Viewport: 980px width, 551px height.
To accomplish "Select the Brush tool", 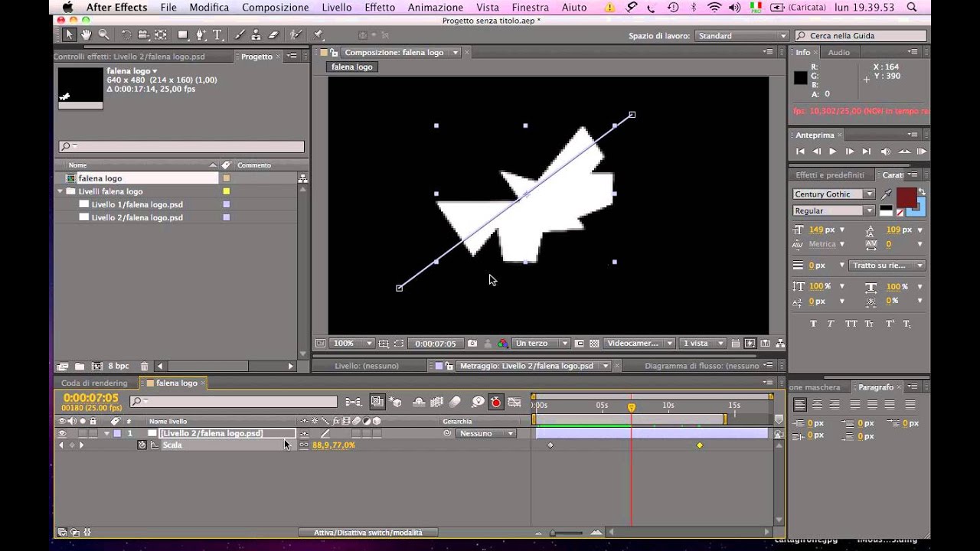I will 240,35.
